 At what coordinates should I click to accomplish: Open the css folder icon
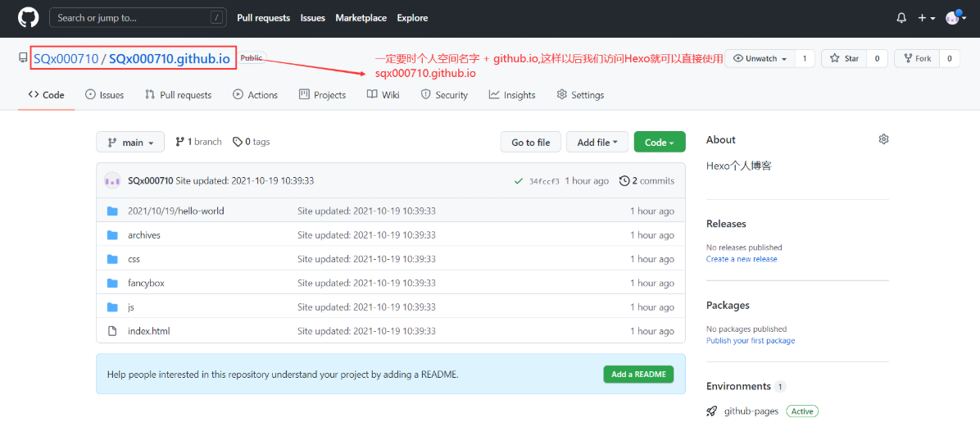coord(112,259)
